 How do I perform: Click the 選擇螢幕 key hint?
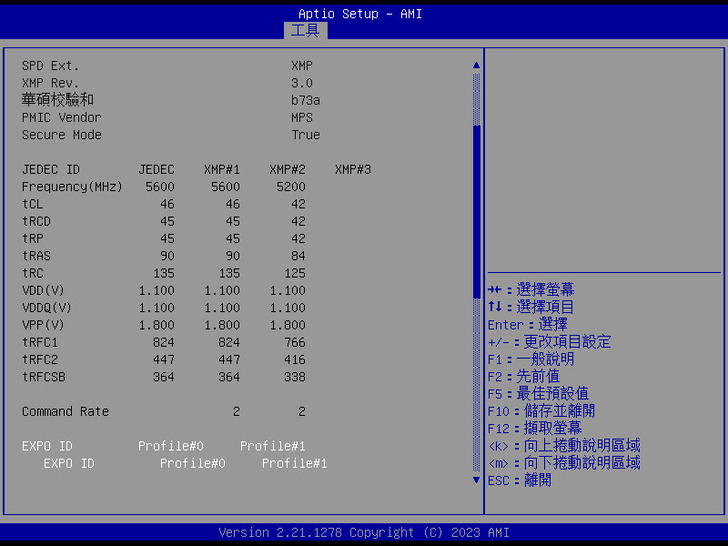531,290
